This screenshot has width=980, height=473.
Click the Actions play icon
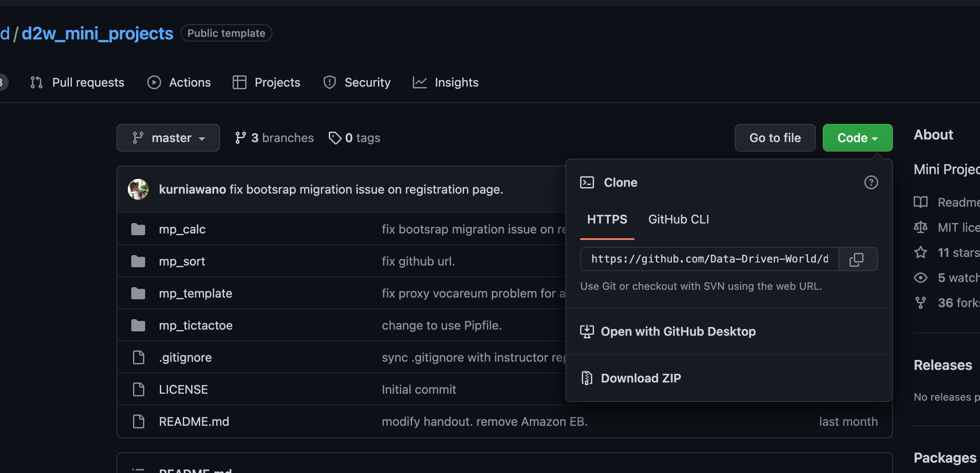154,82
